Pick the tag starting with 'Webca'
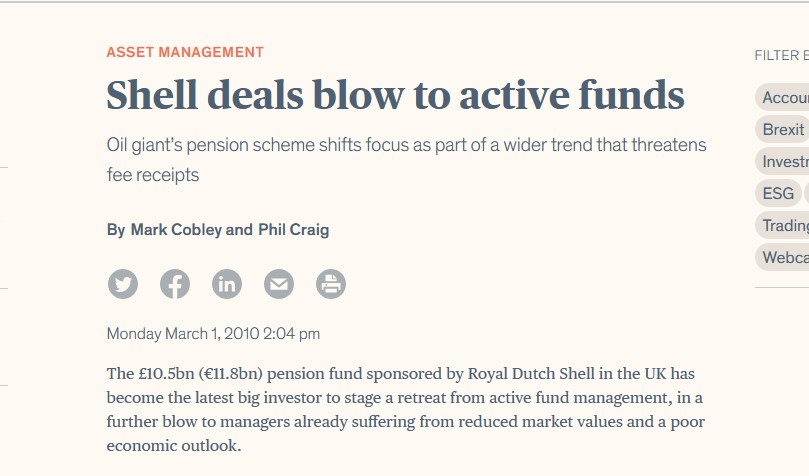This screenshot has height=476, width=809. click(784, 257)
